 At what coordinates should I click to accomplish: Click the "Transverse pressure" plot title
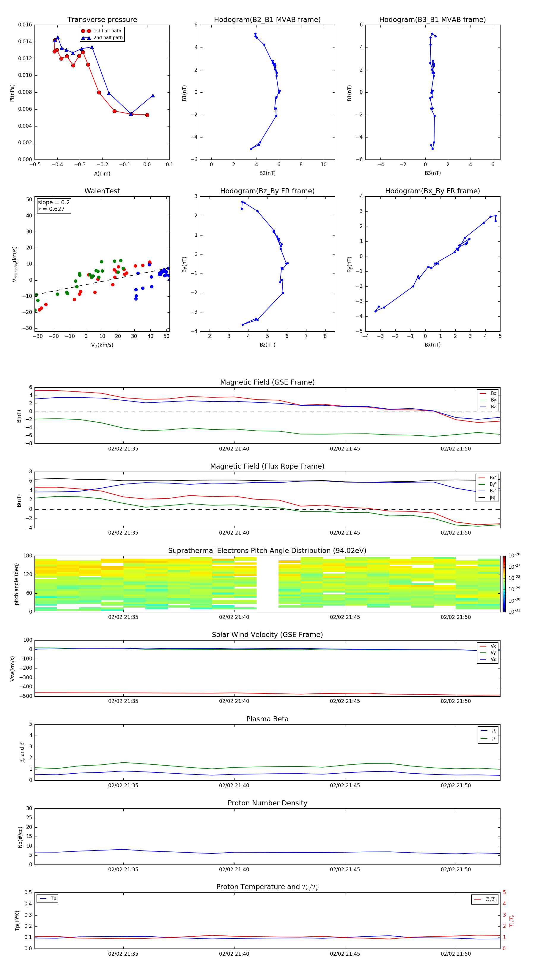tap(102, 20)
